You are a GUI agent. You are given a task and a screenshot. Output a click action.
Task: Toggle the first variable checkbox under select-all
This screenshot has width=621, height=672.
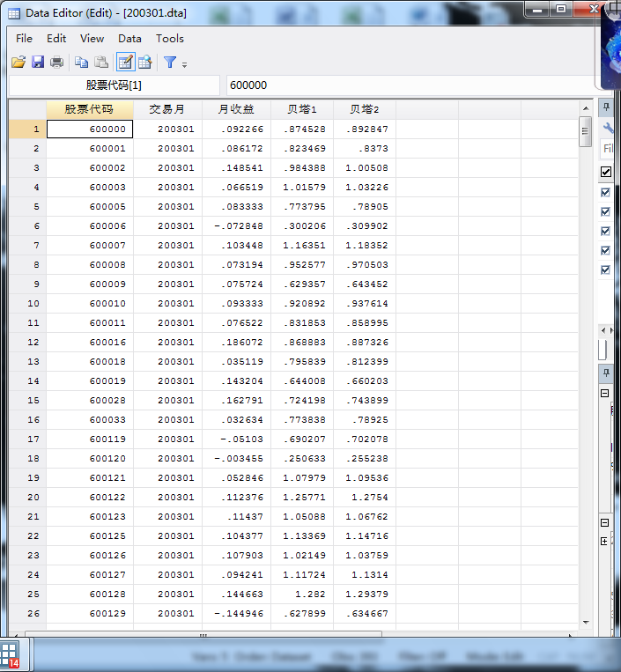tap(605, 192)
